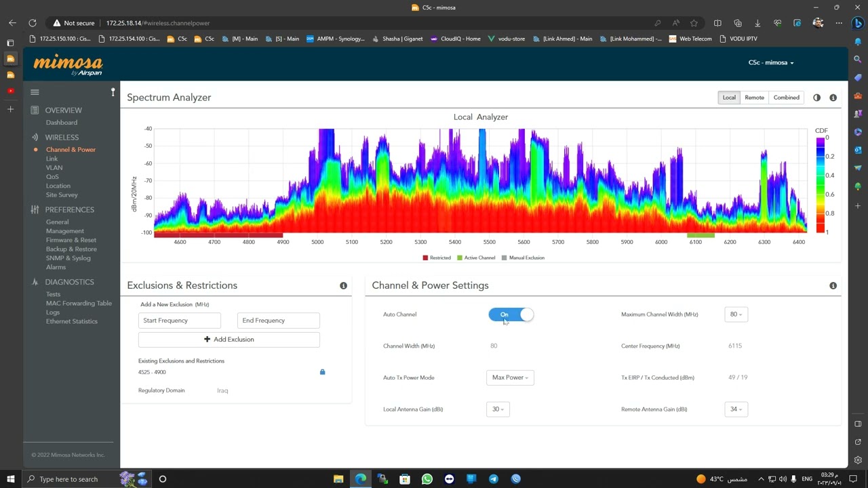Toggle contrast icon in Spectrum Analyzer header

tap(816, 98)
